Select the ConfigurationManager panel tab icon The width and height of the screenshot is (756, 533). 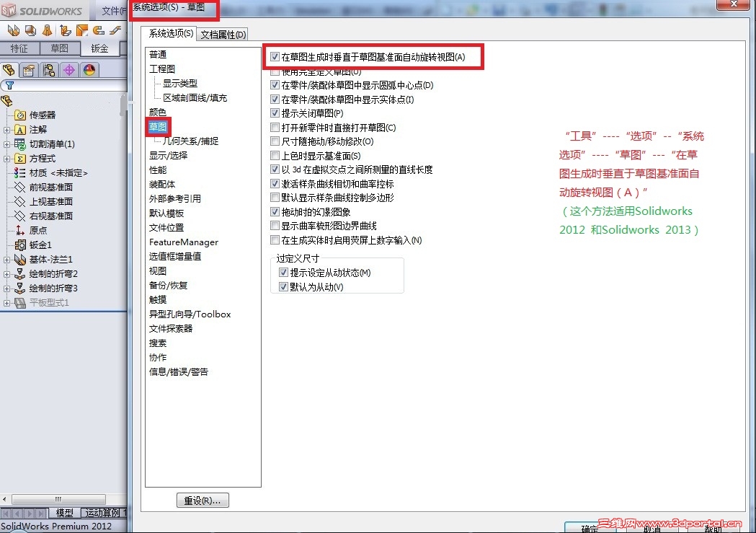48,70
